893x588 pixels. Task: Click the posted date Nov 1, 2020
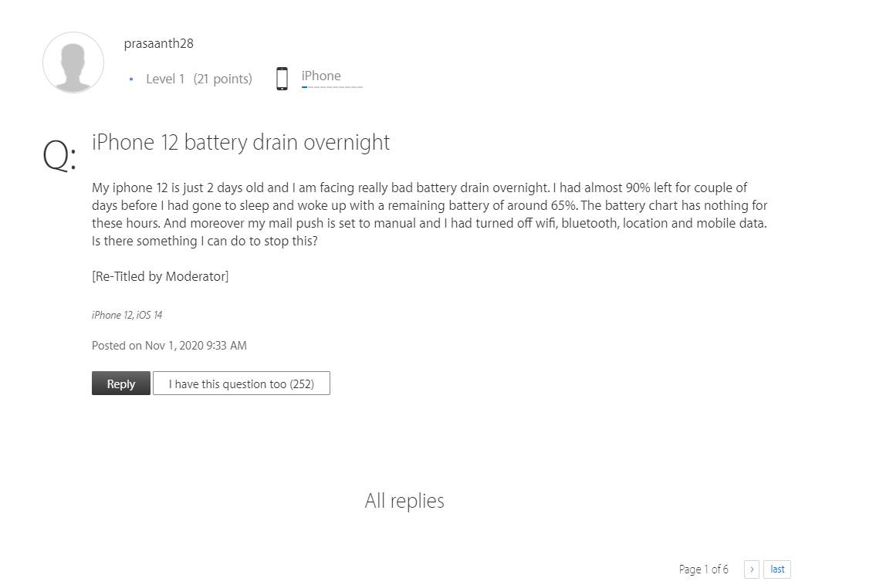pyautogui.click(x=169, y=346)
